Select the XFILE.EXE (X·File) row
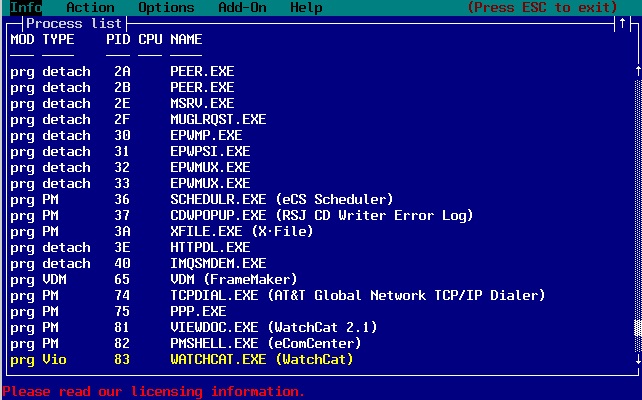642x400 pixels. tap(162, 231)
